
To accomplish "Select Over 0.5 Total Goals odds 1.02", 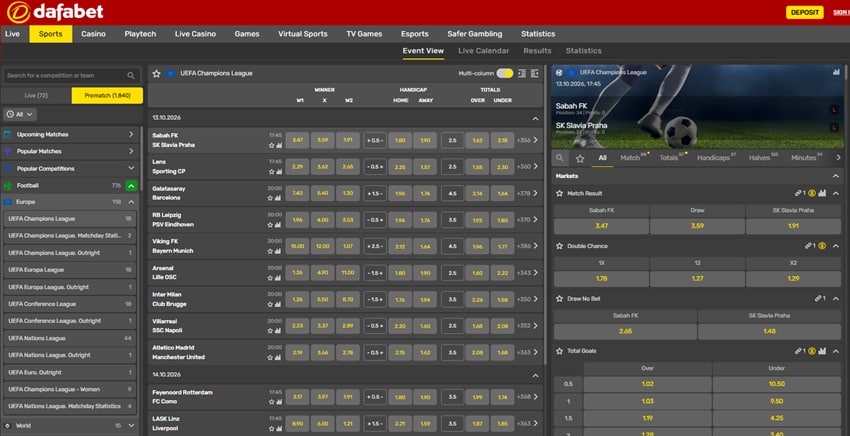I will tap(647, 384).
